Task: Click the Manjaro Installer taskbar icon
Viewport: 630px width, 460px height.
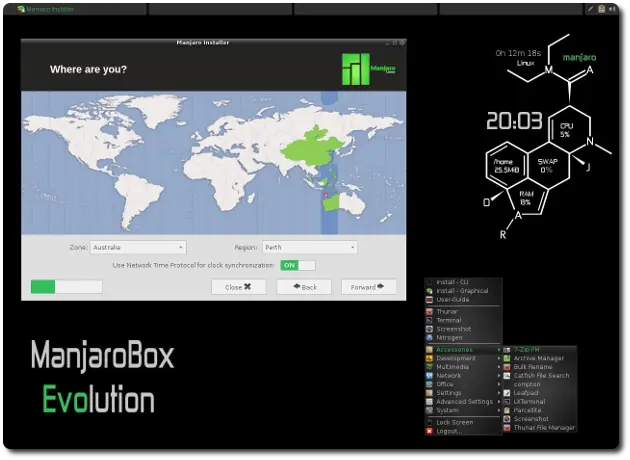Action: 21,9
